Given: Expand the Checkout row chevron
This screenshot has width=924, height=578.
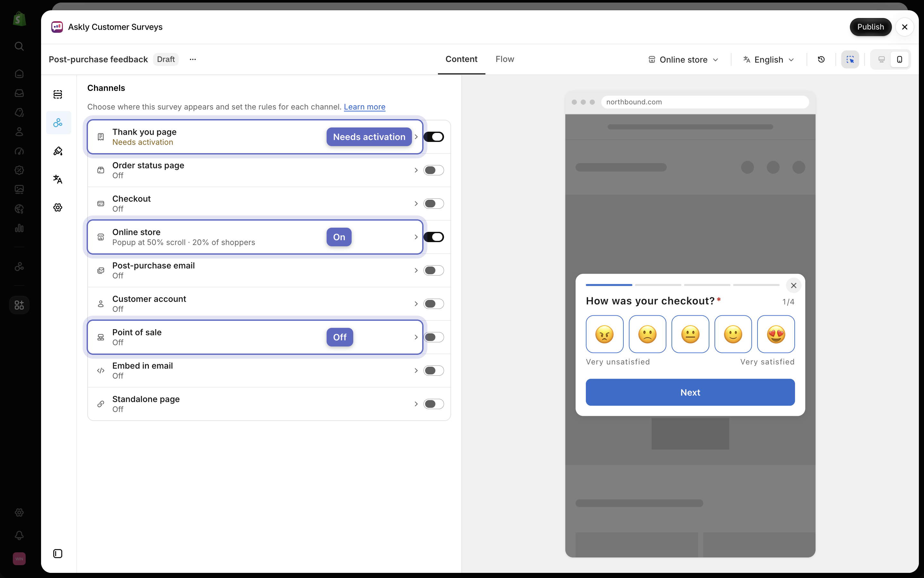Looking at the screenshot, I should 416,204.
